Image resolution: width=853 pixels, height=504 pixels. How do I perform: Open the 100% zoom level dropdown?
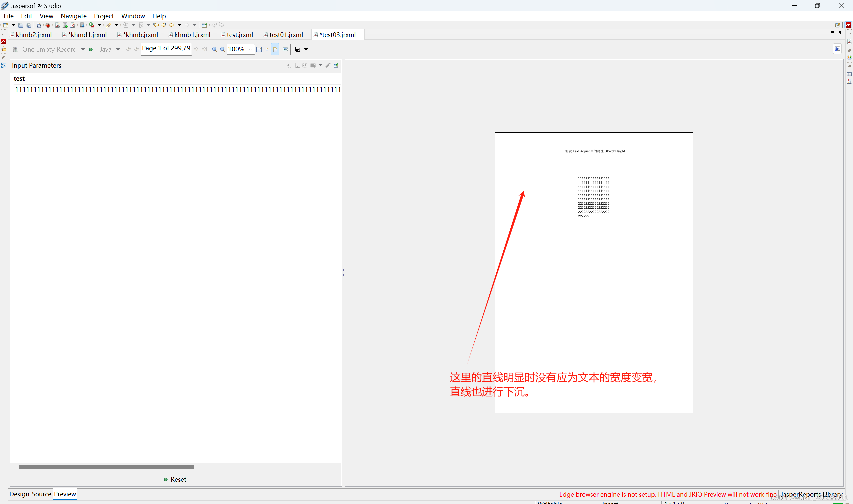[250, 49]
